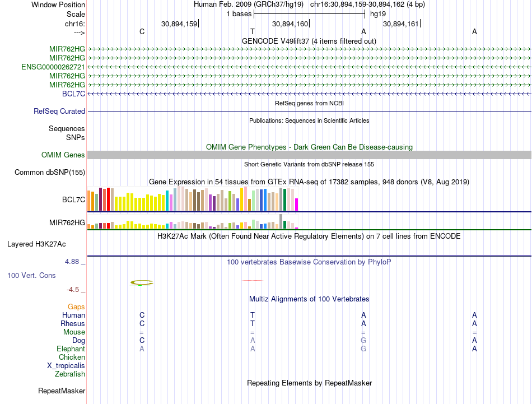
Task: Click the -4.5 PhyloP lower scale value
Action: 73,290
